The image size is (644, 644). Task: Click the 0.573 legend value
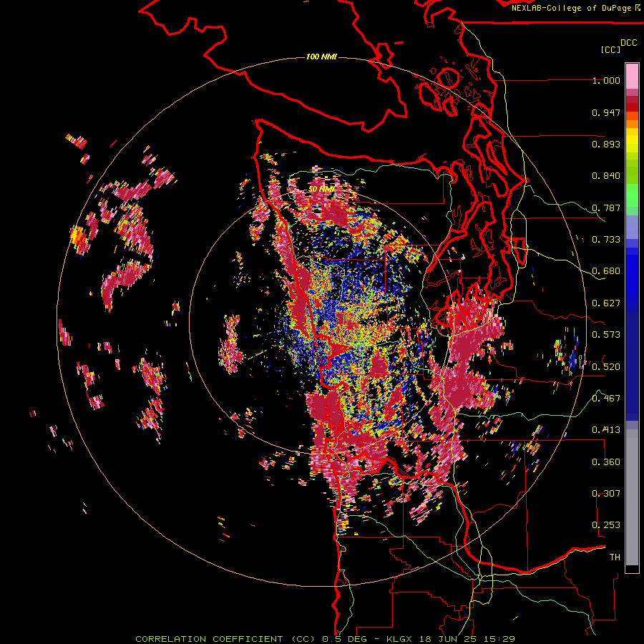click(x=606, y=335)
